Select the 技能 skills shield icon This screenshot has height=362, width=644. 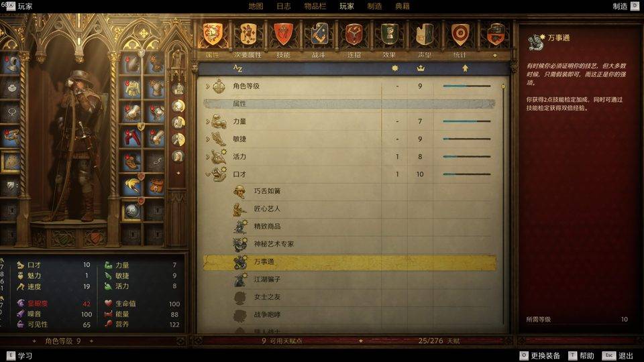pos(283,34)
